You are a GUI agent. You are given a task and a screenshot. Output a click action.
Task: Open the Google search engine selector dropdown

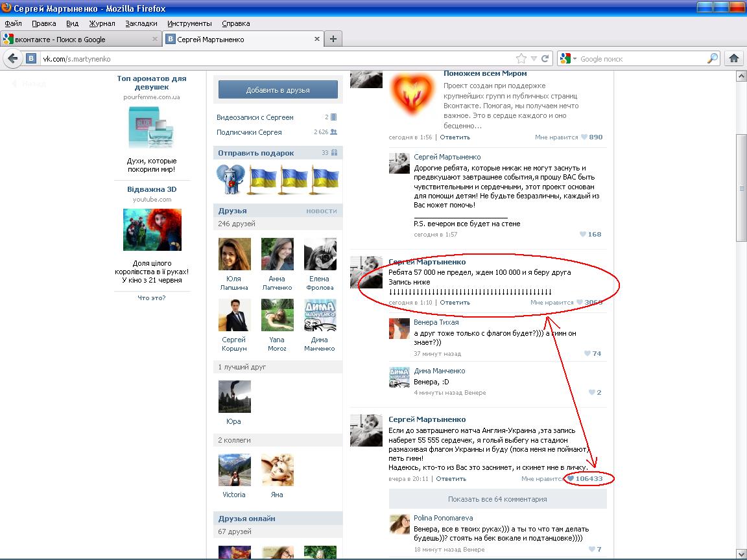click(x=567, y=58)
